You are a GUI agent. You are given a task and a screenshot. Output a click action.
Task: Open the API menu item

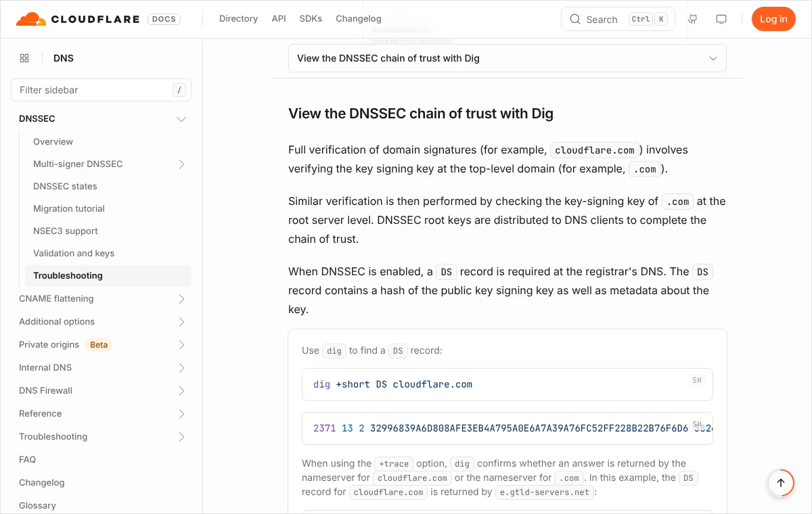point(279,19)
